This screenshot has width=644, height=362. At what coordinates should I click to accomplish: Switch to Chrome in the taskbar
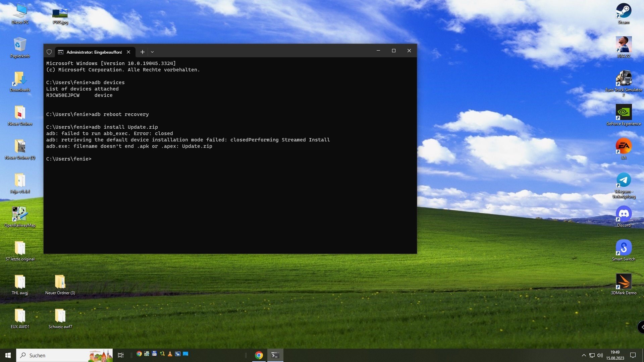(259, 355)
